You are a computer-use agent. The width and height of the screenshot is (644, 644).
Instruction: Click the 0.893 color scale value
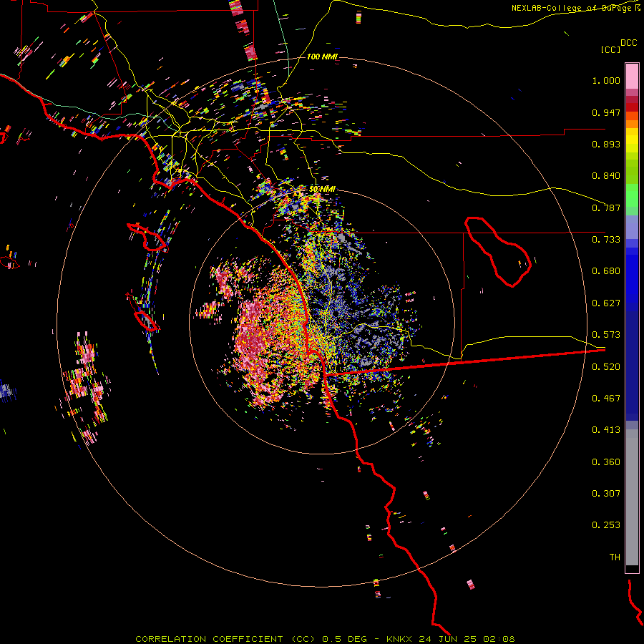(606, 144)
